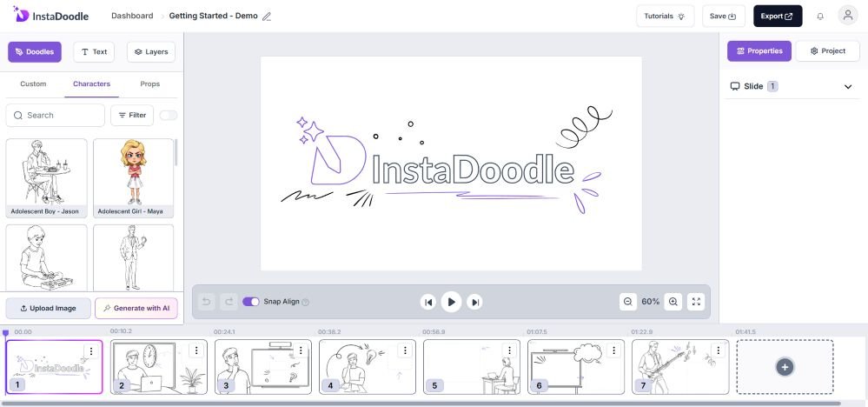Screen dimensions: 868x407
Task: Open the Text panel
Action: [94, 52]
